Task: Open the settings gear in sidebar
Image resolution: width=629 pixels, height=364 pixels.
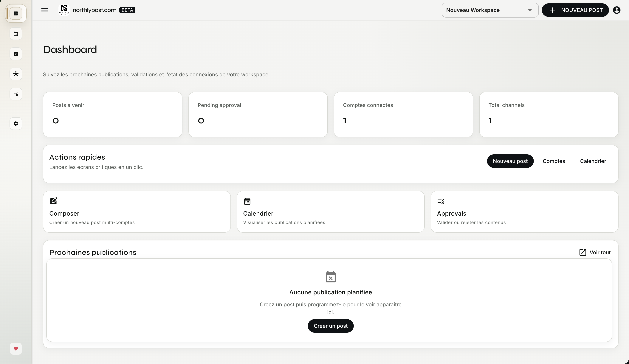Action: click(16, 124)
